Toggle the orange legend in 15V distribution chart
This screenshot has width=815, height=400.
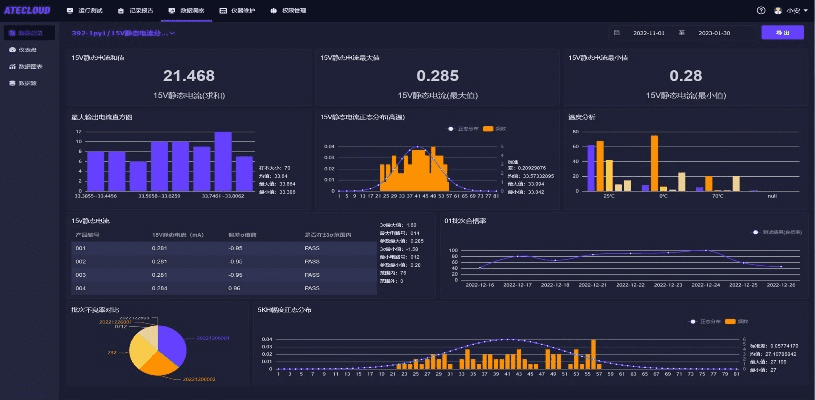pyautogui.click(x=487, y=129)
